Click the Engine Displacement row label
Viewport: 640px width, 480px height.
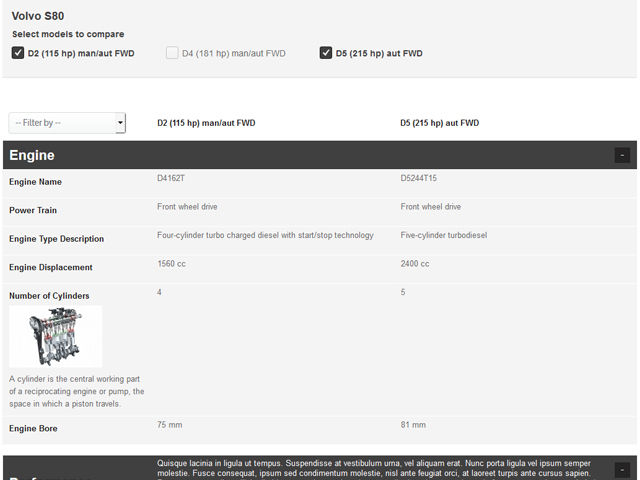[50, 267]
